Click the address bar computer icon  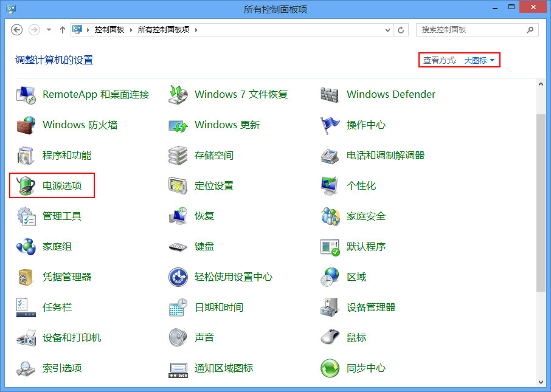77,30
